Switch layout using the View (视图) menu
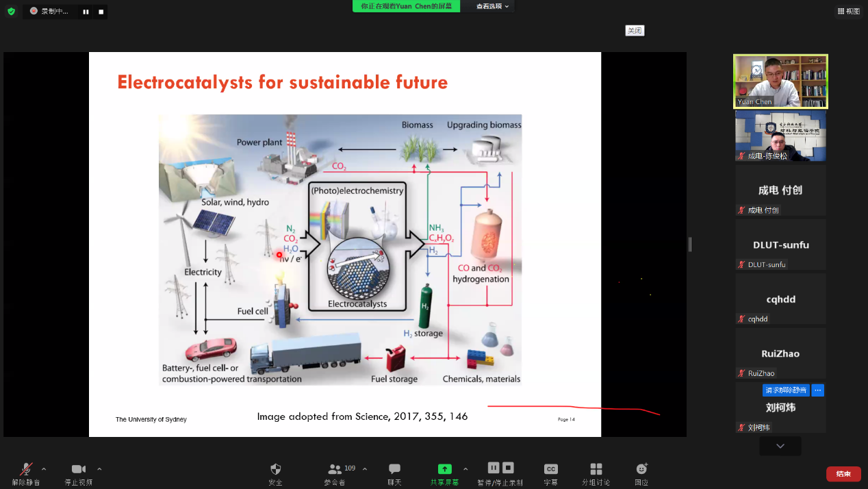868x489 pixels. tap(848, 11)
